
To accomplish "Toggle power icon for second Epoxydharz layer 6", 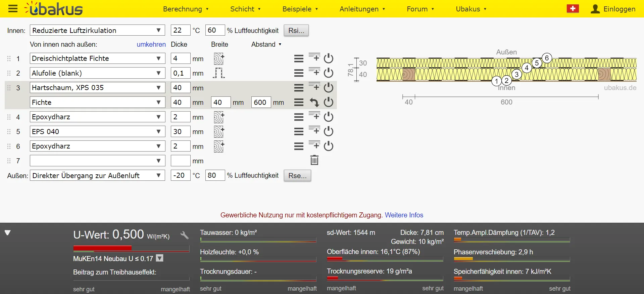I will coord(329,146).
